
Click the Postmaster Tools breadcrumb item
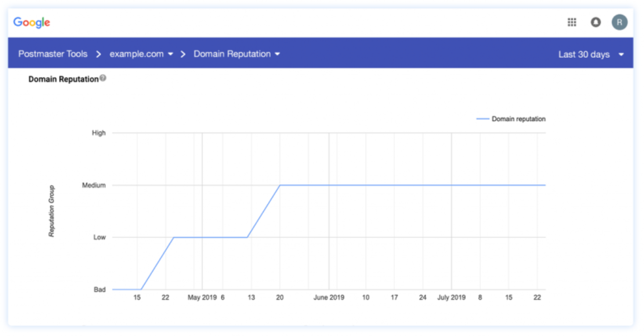[x=53, y=54]
